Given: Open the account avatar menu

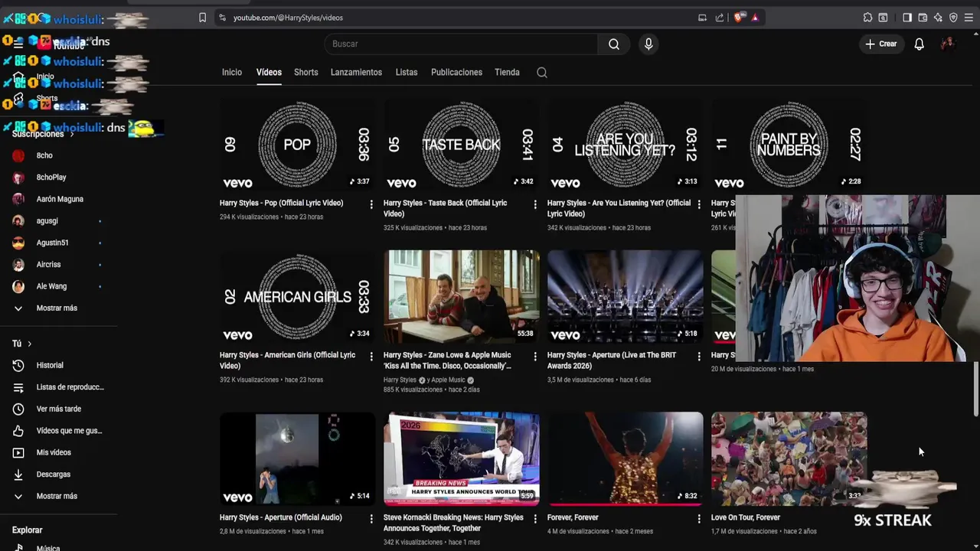Looking at the screenshot, I should pyautogui.click(x=948, y=44).
